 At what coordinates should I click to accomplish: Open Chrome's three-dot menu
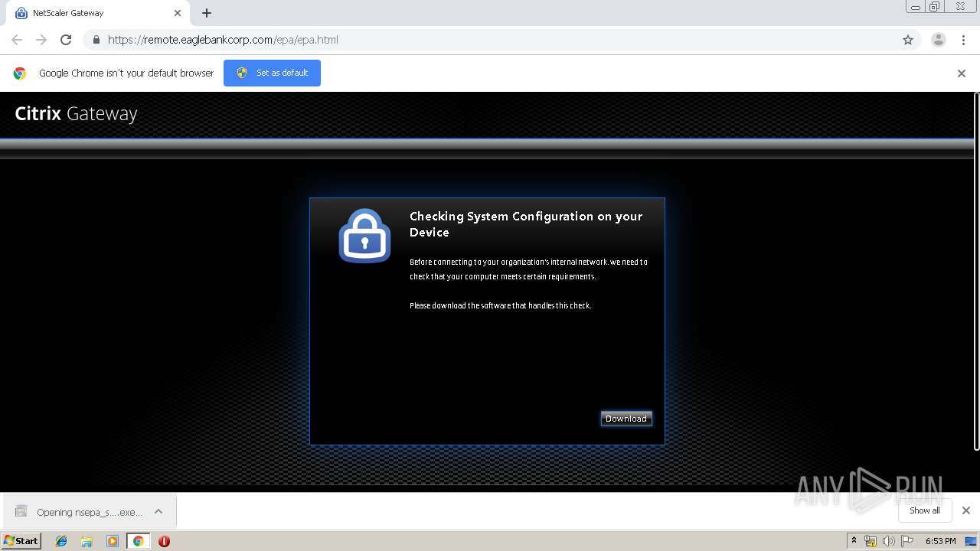coord(963,40)
